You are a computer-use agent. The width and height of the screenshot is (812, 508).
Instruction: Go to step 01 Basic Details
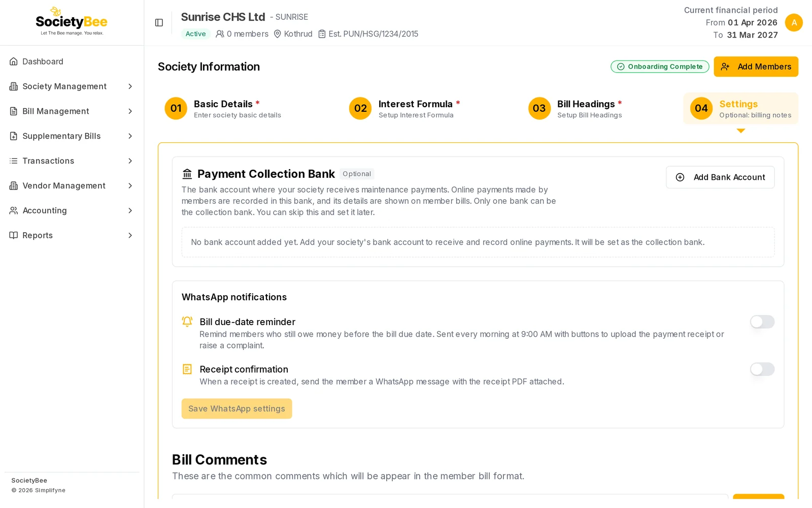tap(223, 109)
